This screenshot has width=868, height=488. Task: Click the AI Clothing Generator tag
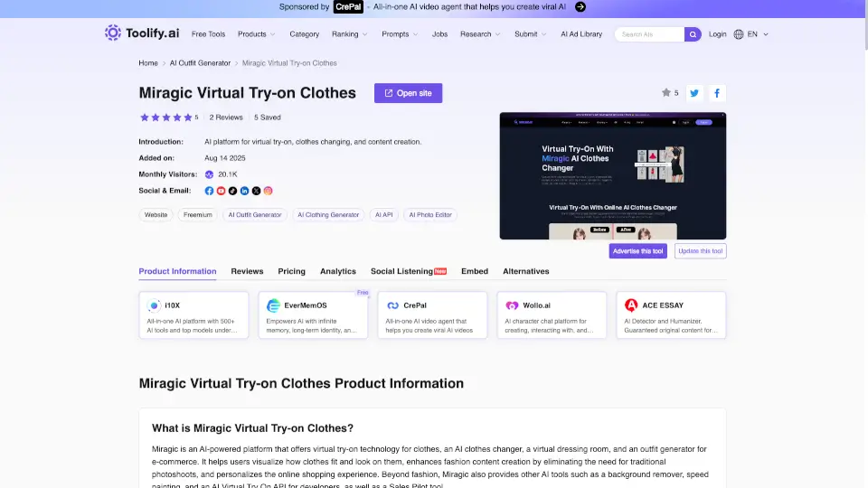(x=328, y=215)
